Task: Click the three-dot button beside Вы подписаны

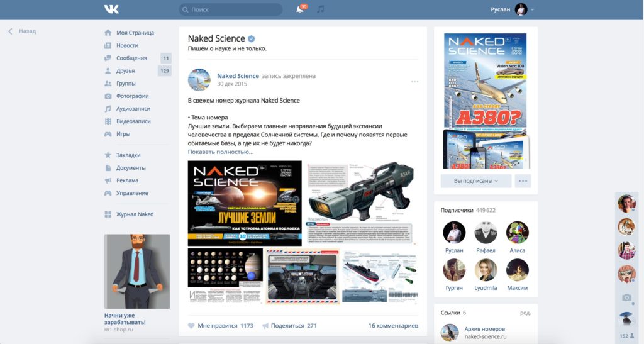Action: 523,181
